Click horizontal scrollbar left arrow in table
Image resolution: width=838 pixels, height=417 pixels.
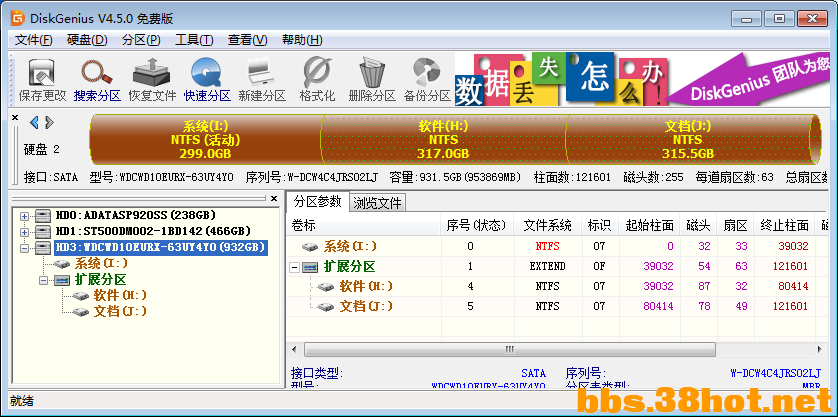[x=293, y=350]
